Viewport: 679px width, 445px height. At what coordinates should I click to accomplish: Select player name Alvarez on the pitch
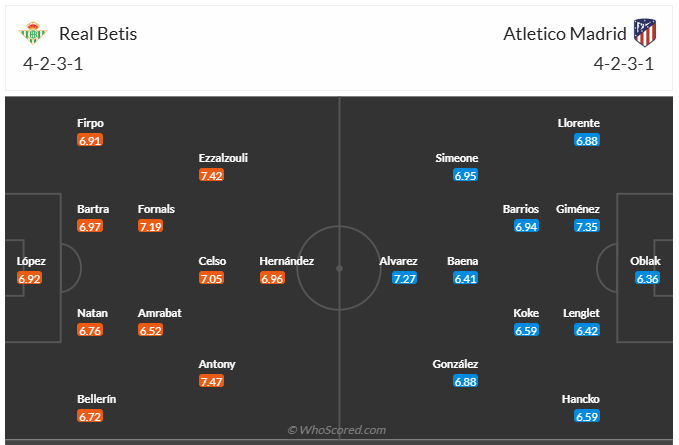[x=398, y=261]
